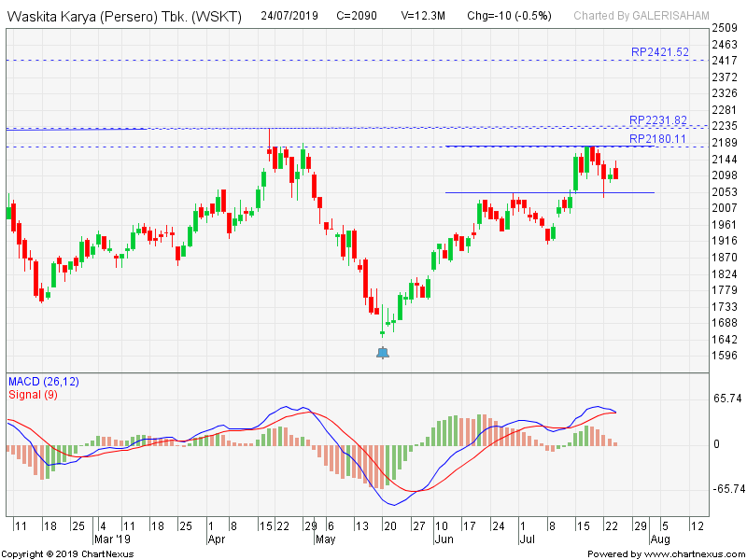Select the RP2231.82 resistance level label
The width and height of the screenshot is (747, 560).
coord(658,120)
